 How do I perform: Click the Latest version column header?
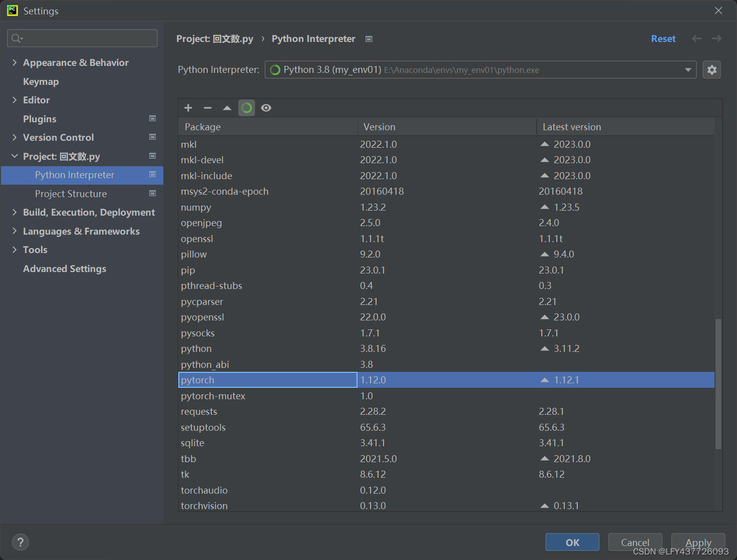pos(626,127)
